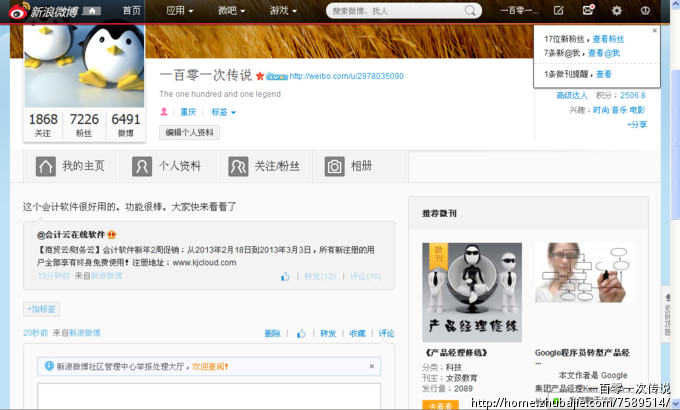Click 高级达人 link

(x=572, y=95)
